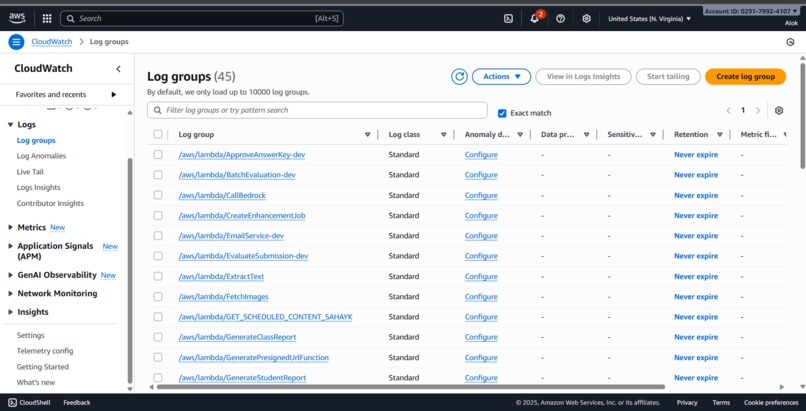Click the top AWS Search box
The width and height of the screenshot is (806, 411).
click(x=202, y=18)
